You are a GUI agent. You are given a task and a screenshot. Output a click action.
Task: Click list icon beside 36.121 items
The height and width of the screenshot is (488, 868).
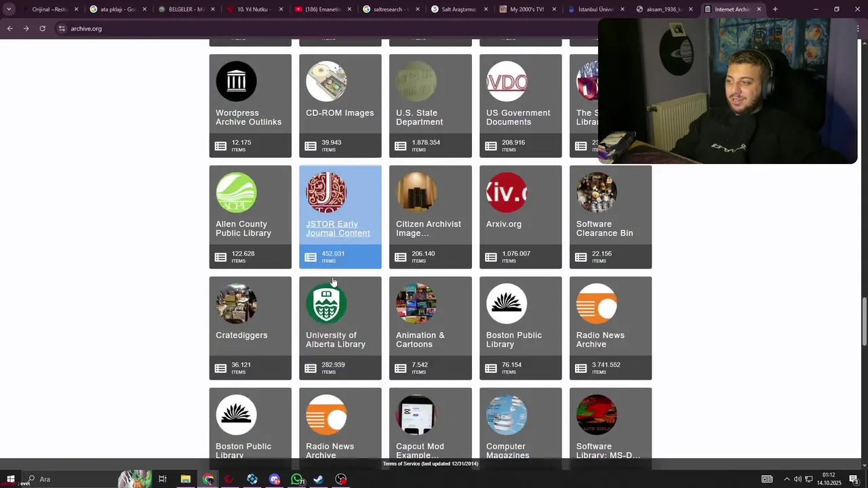[220, 369]
